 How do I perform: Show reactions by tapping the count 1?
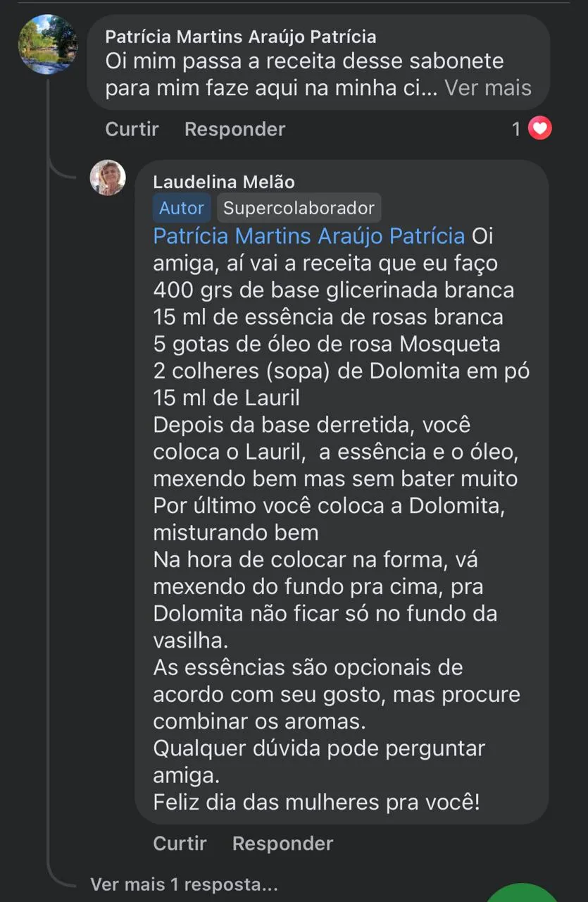[516, 129]
